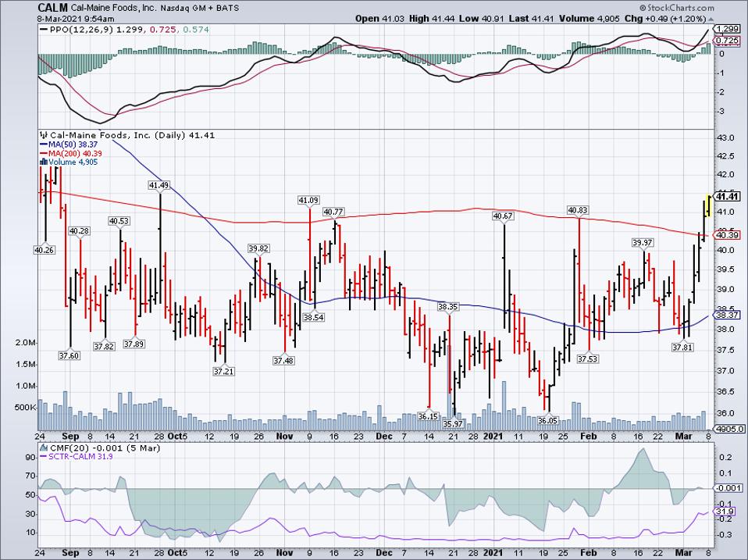The width and height of the screenshot is (748, 560).
Task: Click the 37.48 price low label
Action: click(283, 361)
